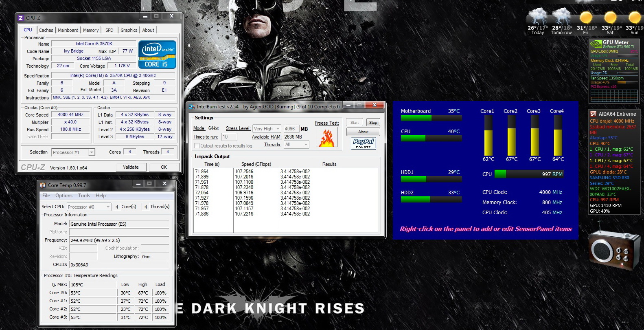
Task: Switch to the About tab in CPU-Z
Action: point(148,30)
